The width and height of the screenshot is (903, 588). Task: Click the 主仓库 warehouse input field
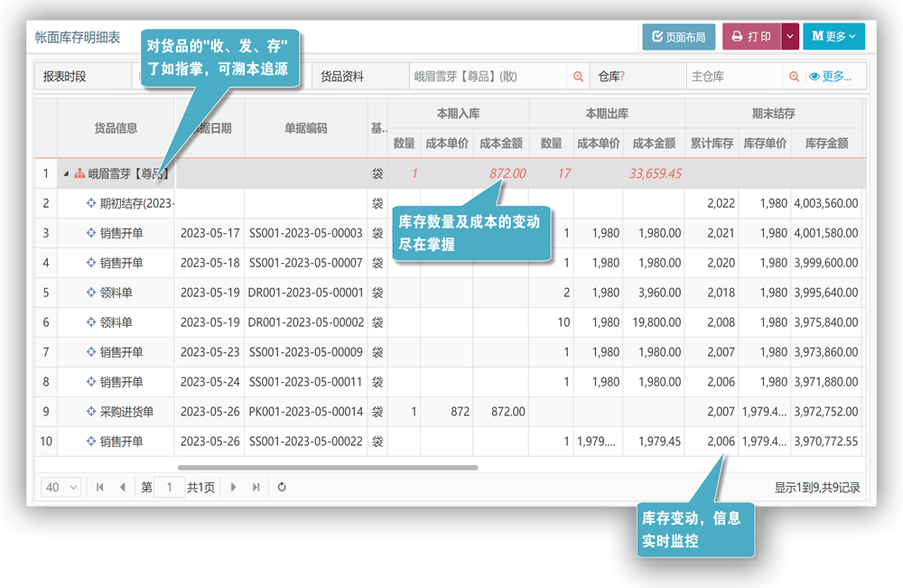(734, 77)
